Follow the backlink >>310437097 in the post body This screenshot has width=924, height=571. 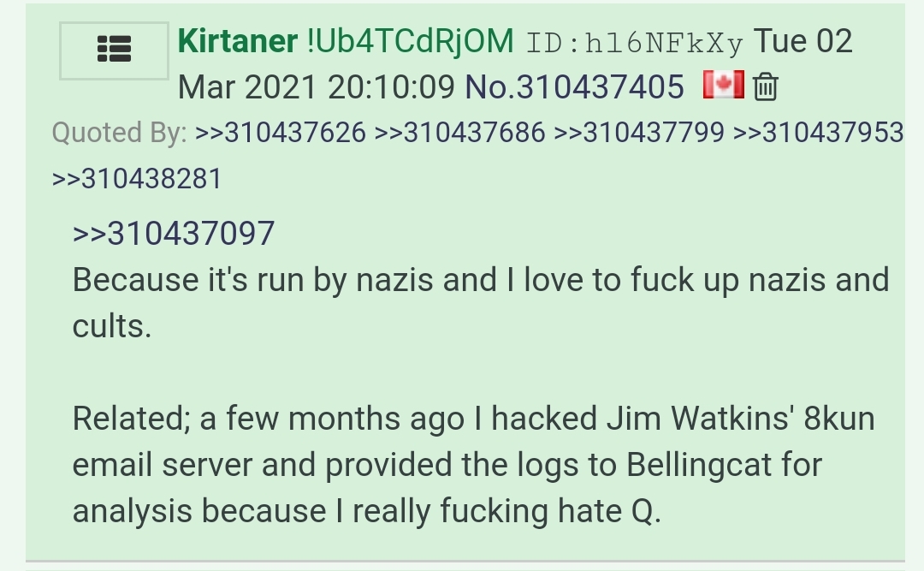pos(174,233)
